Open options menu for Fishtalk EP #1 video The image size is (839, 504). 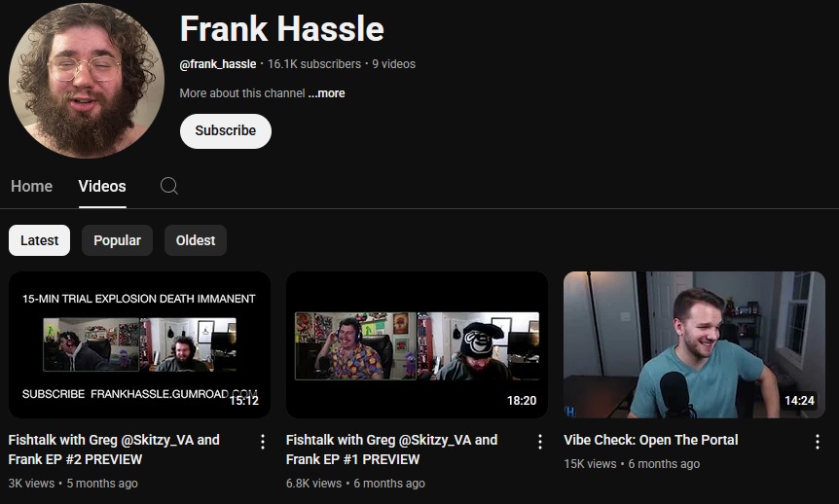pyautogui.click(x=540, y=442)
